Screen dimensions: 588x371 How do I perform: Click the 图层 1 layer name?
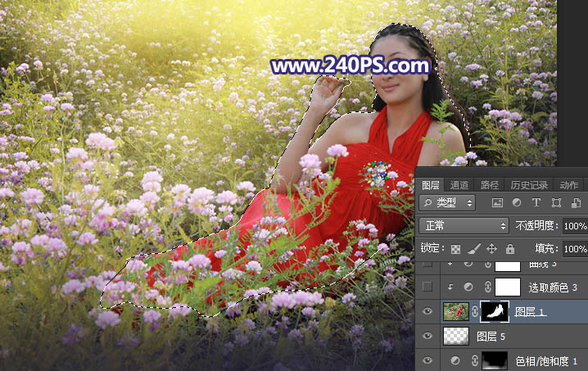point(529,311)
